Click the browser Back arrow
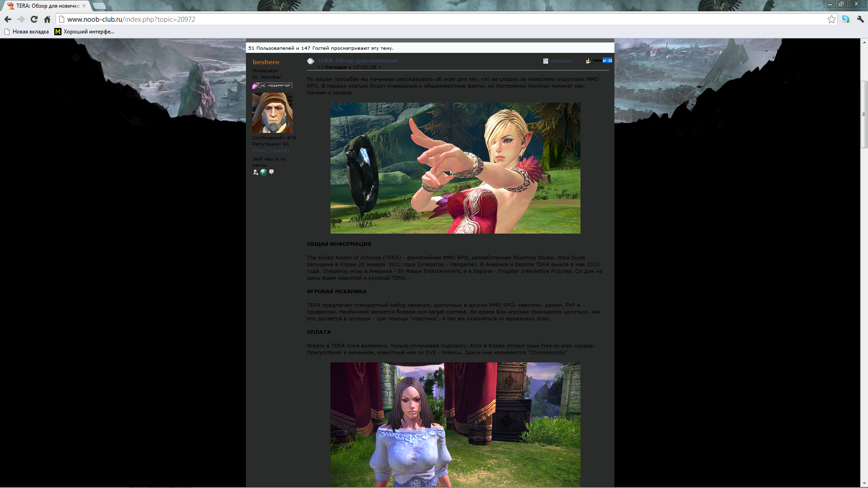 coord(8,19)
